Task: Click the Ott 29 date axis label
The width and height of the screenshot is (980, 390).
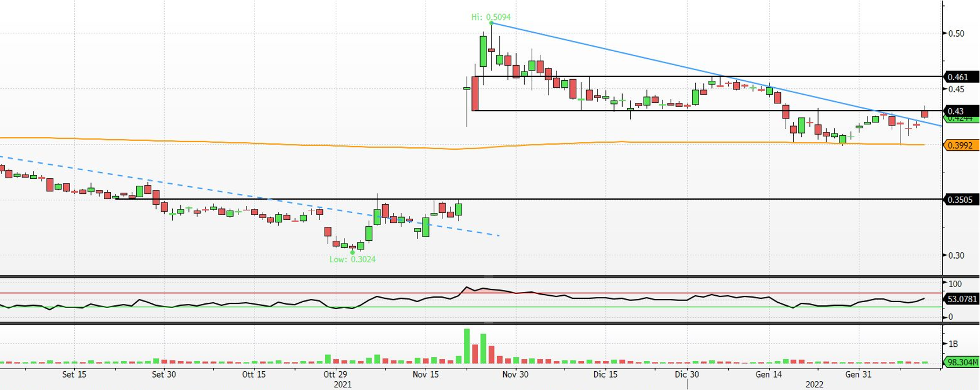Action: pos(335,374)
